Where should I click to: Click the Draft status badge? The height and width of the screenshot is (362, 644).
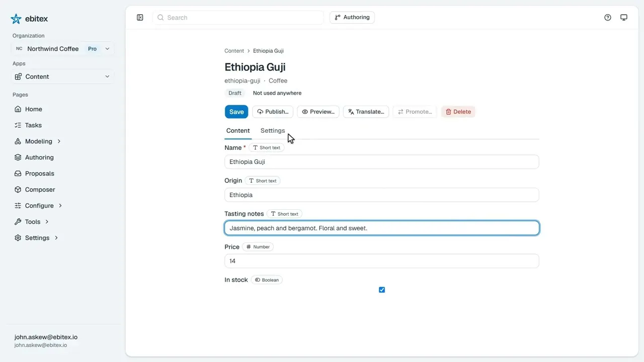click(235, 93)
